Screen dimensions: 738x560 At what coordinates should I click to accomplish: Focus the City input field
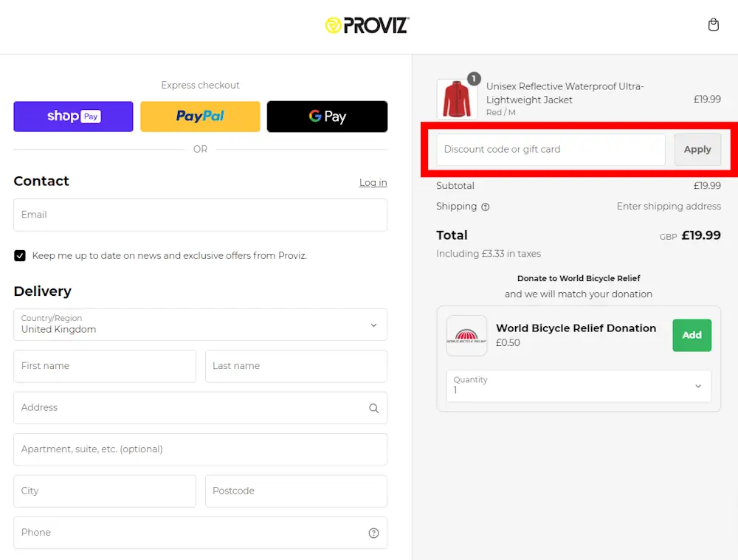pyautogui.click(x=105, y=491)
